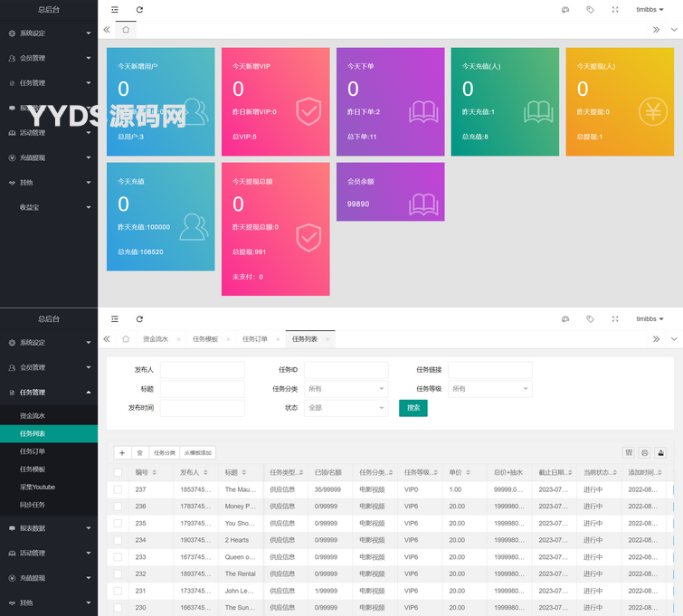Tick the select-all checkbox in the table header

pyautogui.click(x=118, y=472)
